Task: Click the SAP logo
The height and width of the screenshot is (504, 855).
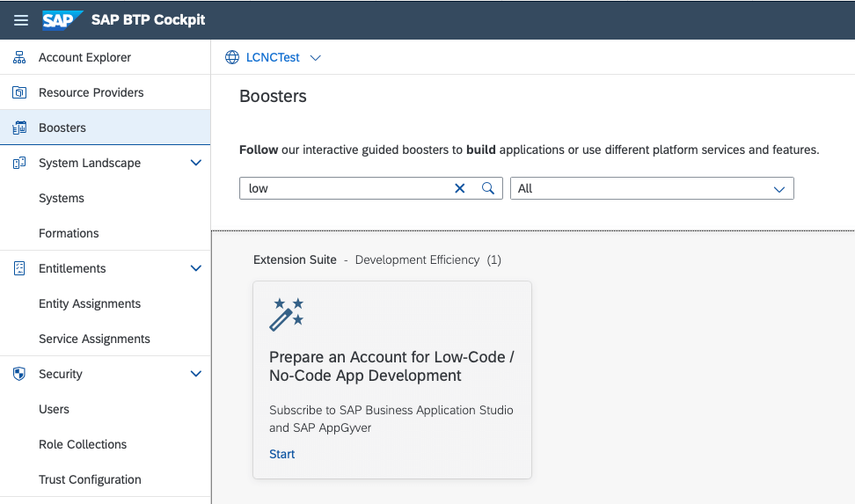Action: tap(62, 20)
